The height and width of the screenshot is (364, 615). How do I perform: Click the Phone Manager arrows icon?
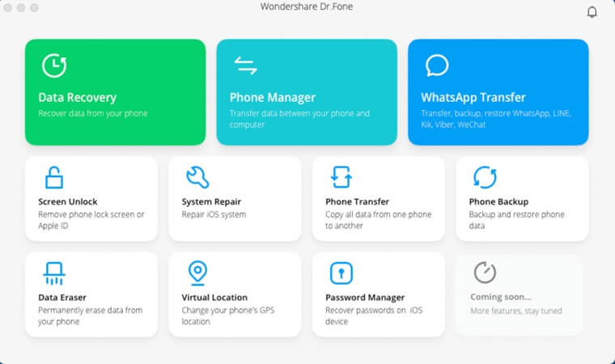click(245, 66)
